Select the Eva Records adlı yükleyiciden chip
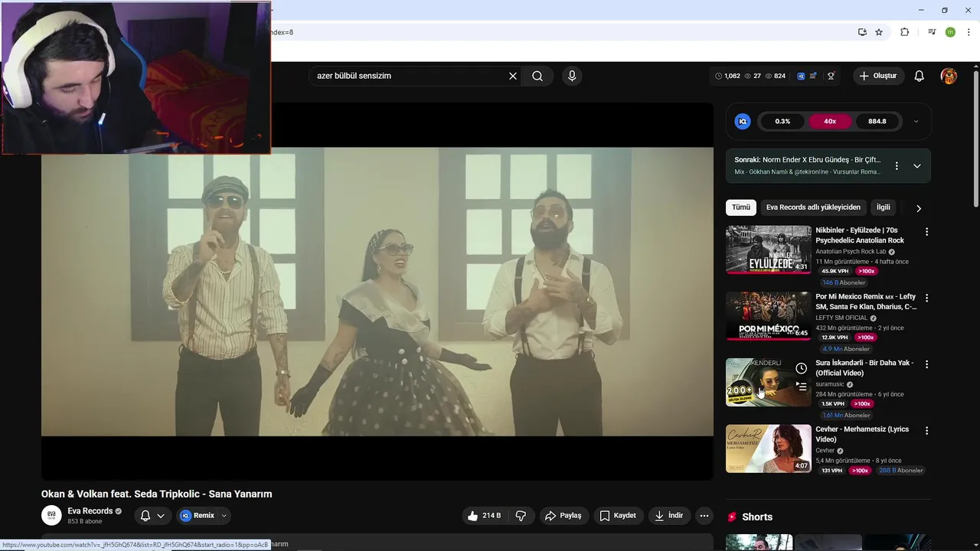 [813, 207]
